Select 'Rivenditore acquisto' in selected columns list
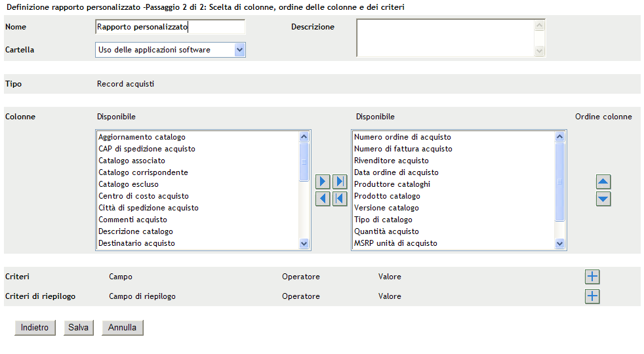Screen dimensions: 644x354 (x=392, y=161)
